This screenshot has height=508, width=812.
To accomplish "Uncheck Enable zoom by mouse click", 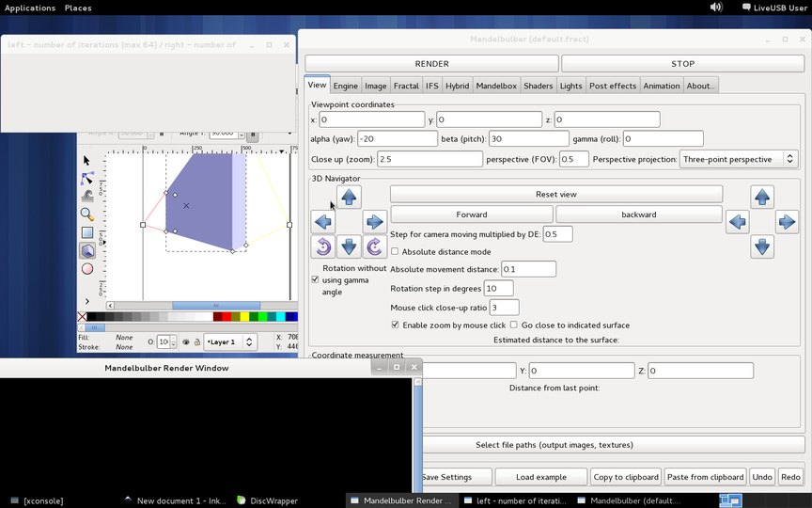I will coord(395,325).
